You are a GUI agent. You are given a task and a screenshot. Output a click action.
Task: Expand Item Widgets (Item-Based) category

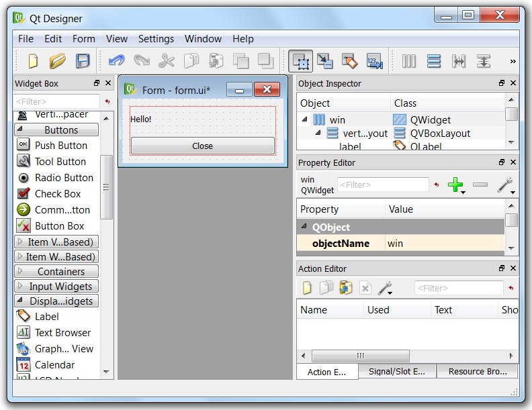click(x=56, y=257)
